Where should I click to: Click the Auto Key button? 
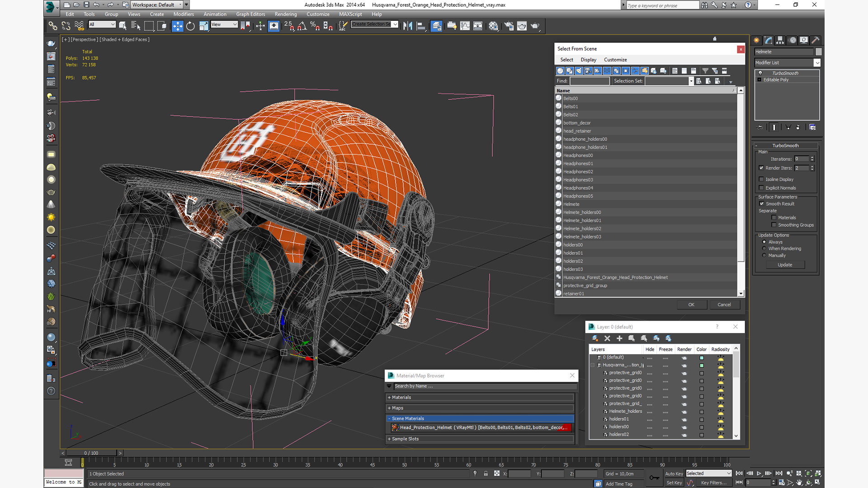point(674,474)
